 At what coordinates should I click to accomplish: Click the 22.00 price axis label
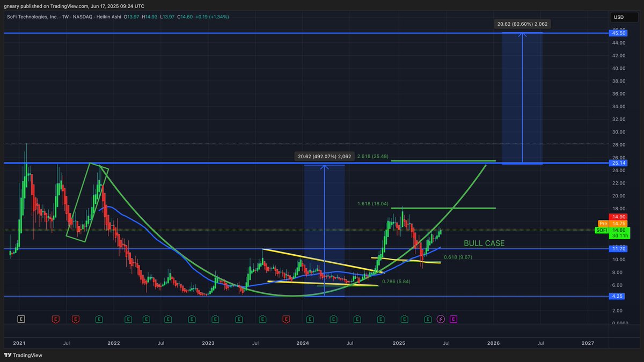(620, 183)
